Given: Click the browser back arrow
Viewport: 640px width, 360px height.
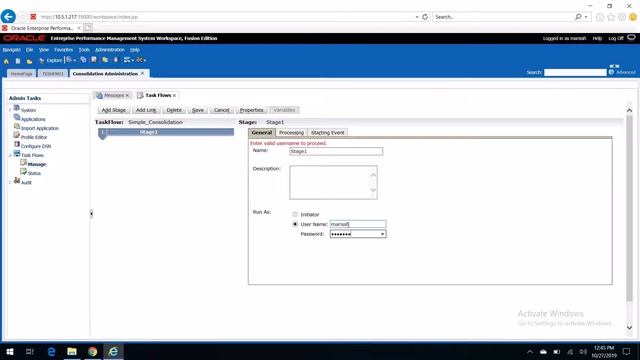Looking at the screenshot, I should pyautogui.click(x=8, y=16).
